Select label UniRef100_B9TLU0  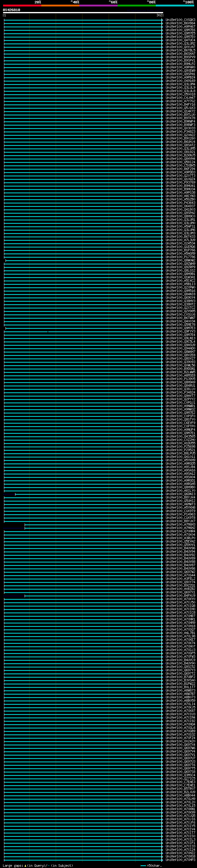tap(180, 115)
